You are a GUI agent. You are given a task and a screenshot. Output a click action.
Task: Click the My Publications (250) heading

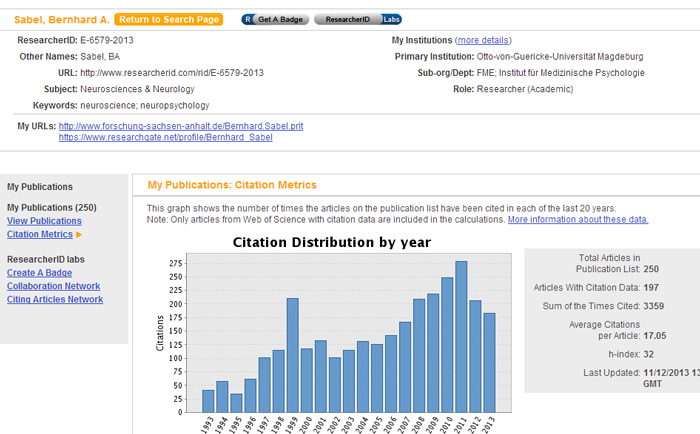[52, 208]
